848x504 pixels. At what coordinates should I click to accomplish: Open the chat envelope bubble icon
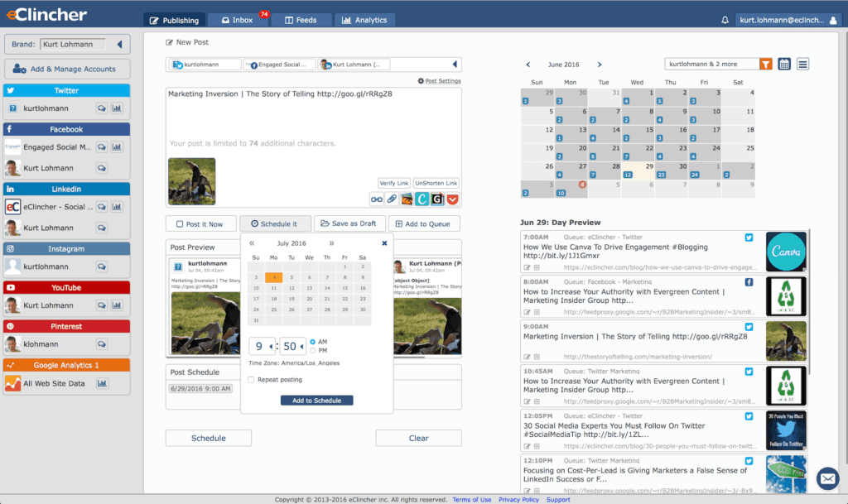pos(827,478)
